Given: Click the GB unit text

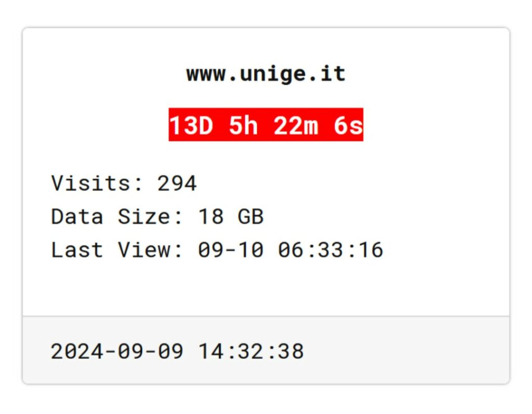Looking at the screenshot, I should [x=250, y=217].
